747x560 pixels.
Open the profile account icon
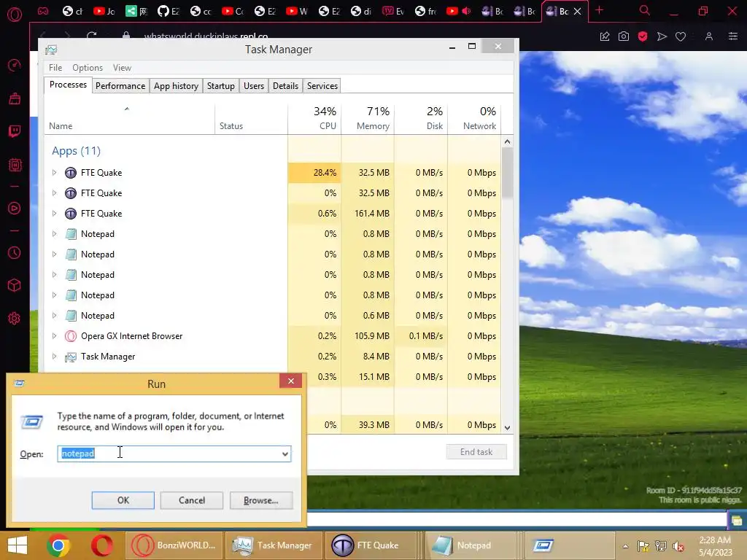point(709,36)
